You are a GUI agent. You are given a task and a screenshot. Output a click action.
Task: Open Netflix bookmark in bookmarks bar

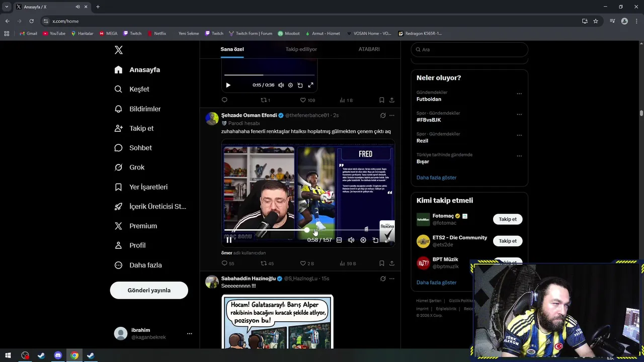coord(156,34)
